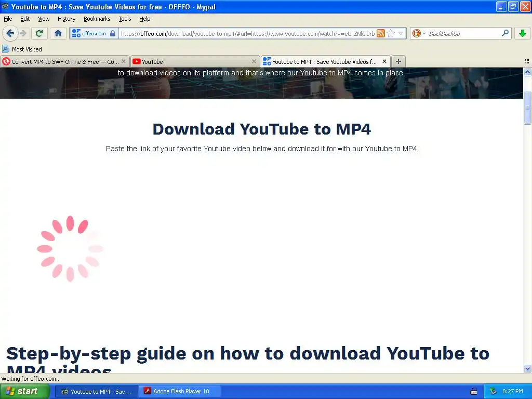Image resolution: width=532 pixels, height=399 pixels.
Task: Close the YouTube tab
Action: pyautogui.click(x=254, y=61)
